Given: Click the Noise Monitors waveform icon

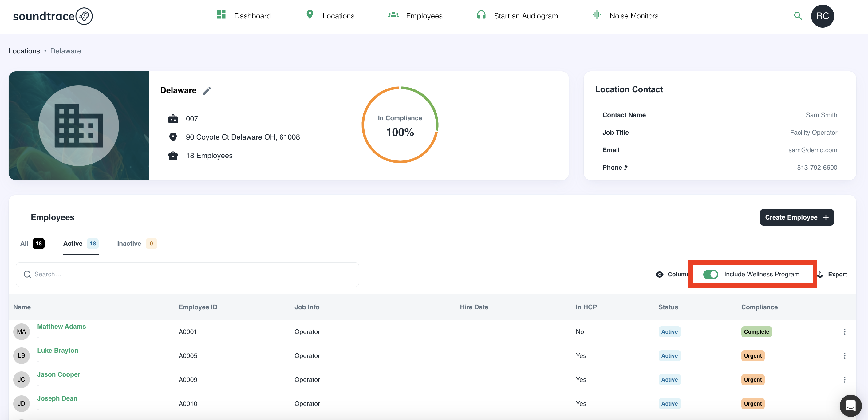Looking at the screenshot, I should tap(597, 15).
